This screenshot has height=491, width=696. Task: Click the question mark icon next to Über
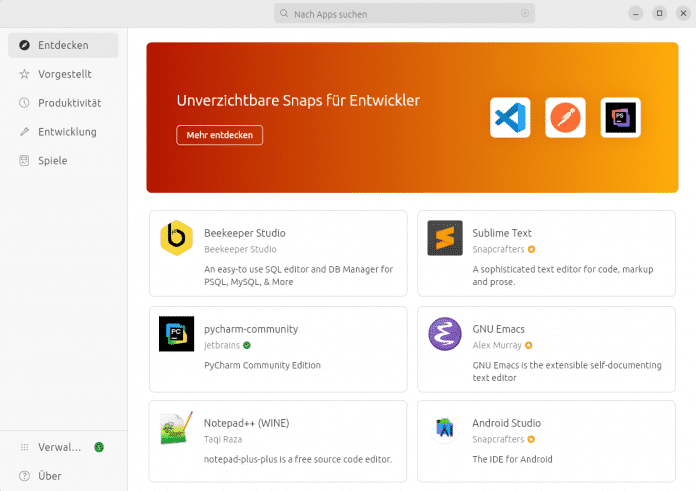click(x=24, y=476)
